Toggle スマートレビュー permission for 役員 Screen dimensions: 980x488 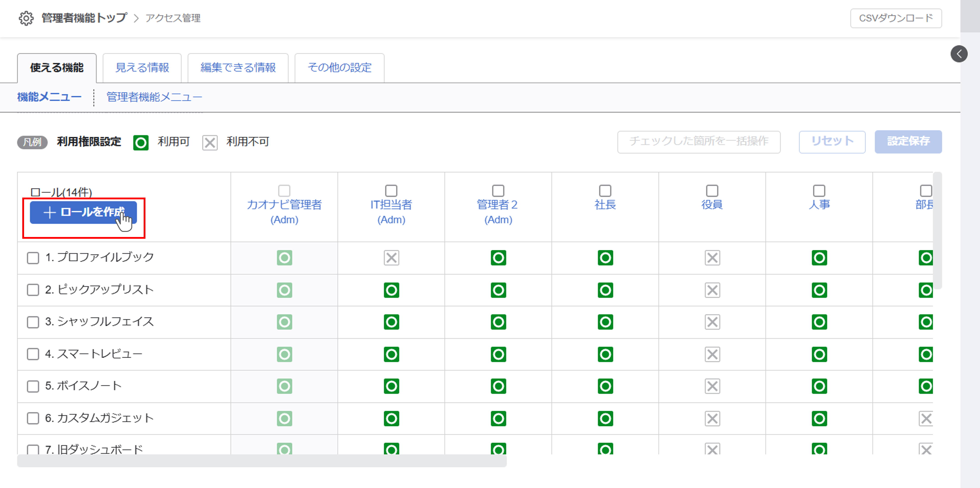click(712, 355)
